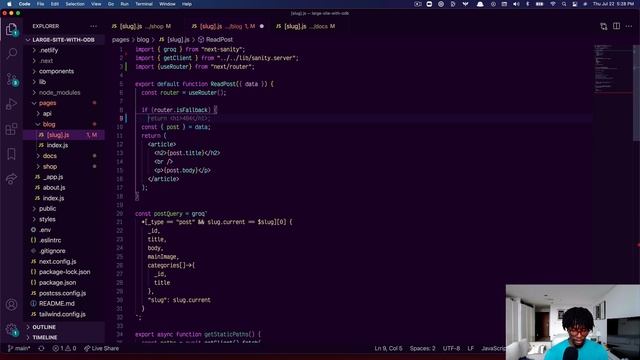Change encoding via UTF-8 status

coord(451,348)
